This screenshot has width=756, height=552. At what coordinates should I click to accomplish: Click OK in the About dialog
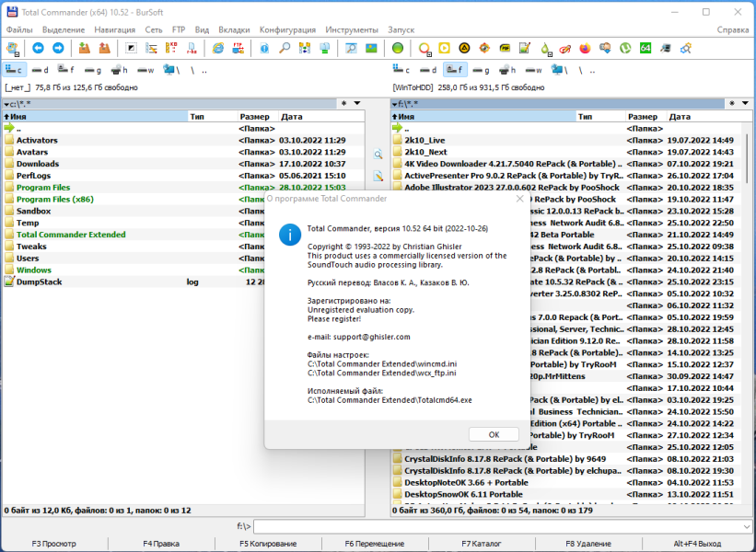click(494, 434)
